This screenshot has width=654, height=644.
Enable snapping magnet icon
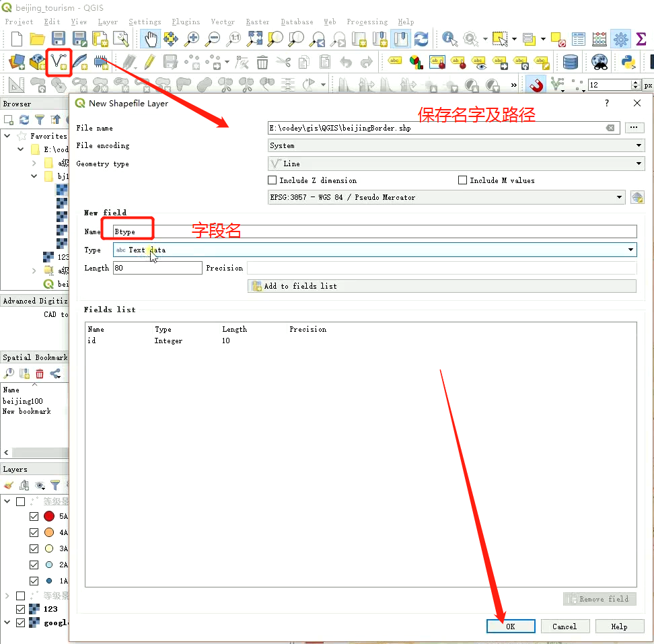tap(536, 85)
